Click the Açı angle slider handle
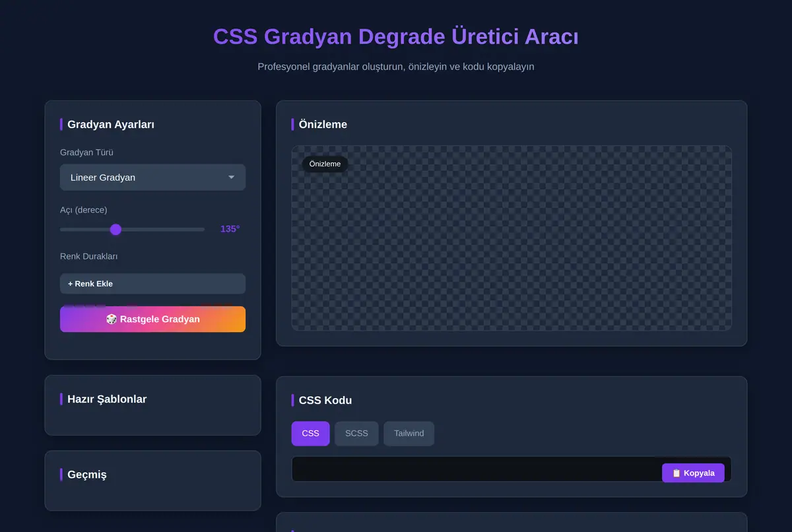This screenshot has height=532, width=792. (115, 229)
